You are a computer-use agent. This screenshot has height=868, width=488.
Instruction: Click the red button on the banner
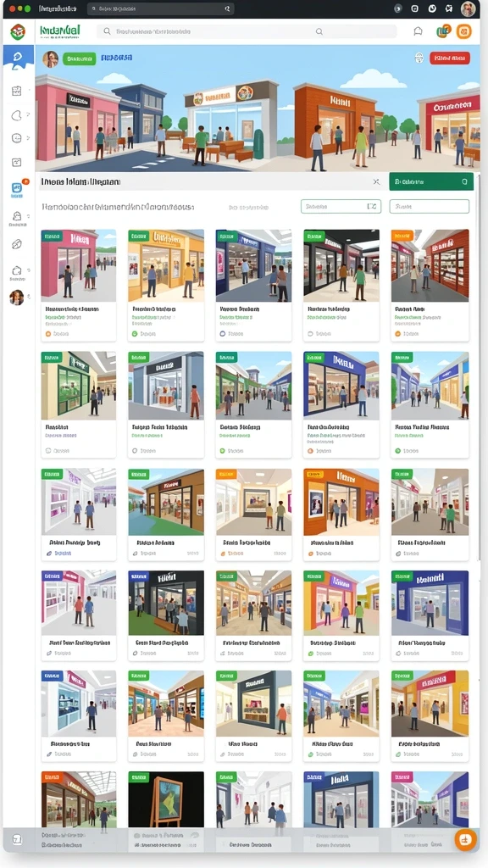450,58
